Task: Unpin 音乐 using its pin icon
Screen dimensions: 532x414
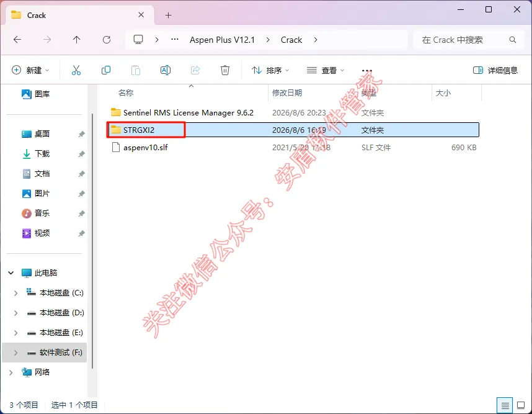Action: (81, 214)
